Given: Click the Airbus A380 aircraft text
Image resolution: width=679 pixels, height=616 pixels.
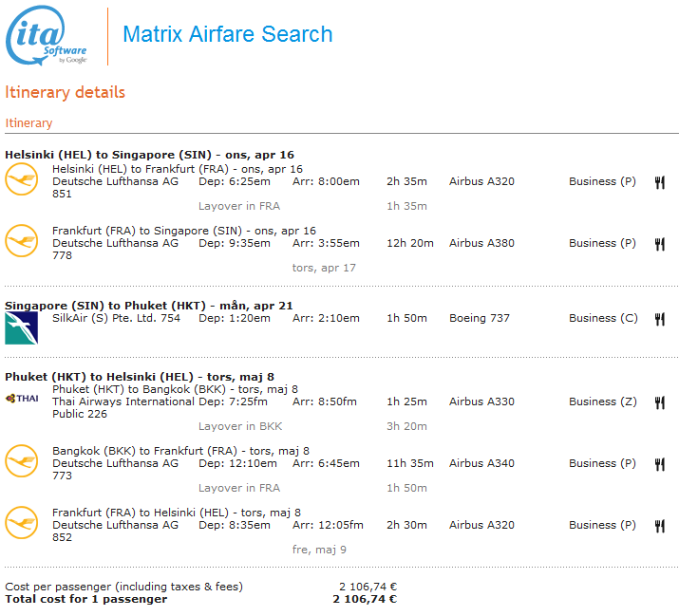Looking at the screenshot, I should pos(481,243).
